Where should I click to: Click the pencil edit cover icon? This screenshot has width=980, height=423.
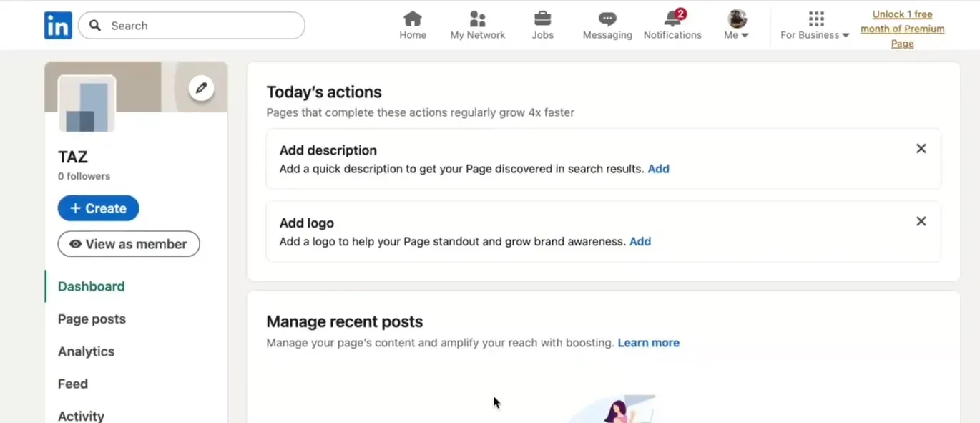(201, 88)
